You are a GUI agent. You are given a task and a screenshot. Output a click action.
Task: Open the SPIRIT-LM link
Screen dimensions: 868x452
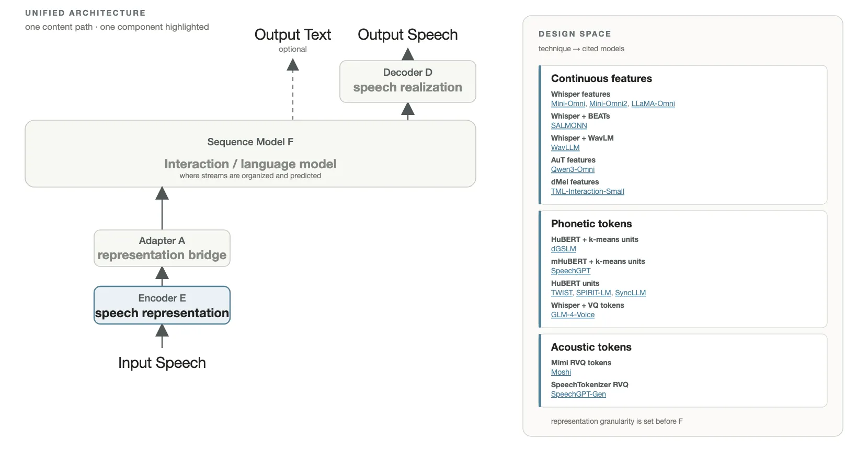click(x=593, y=293)
